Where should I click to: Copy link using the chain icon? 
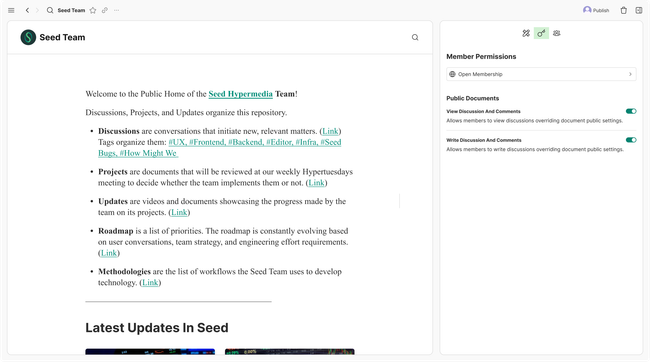(105, 10)
